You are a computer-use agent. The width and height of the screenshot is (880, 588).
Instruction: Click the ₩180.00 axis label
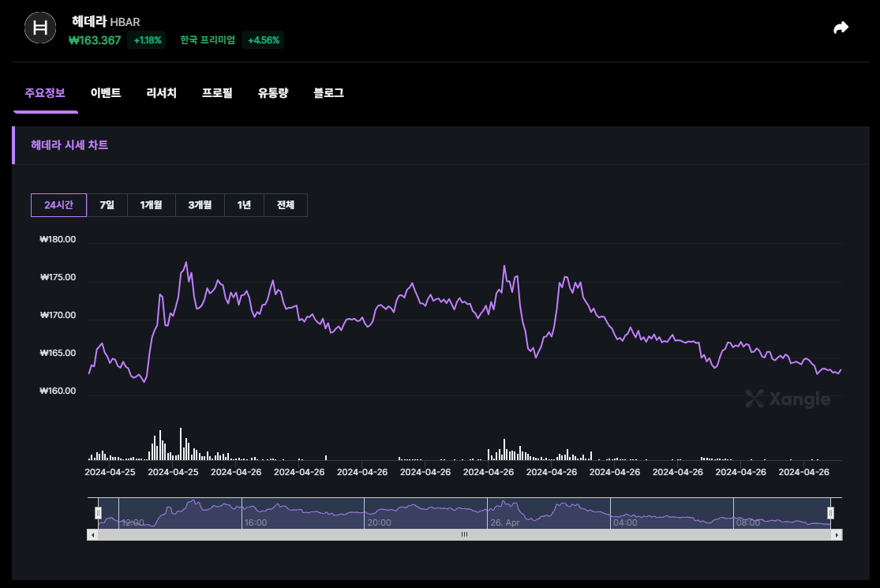(58, 240)
